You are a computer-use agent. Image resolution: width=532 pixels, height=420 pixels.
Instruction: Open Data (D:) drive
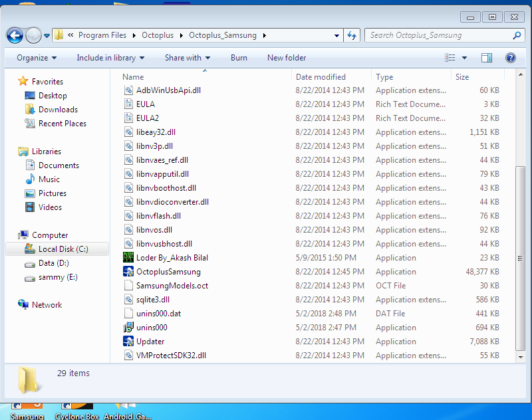click(54, 263)
